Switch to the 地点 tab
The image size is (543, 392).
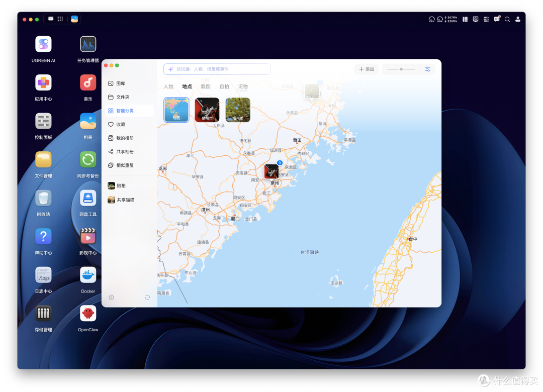coord(187,86)
